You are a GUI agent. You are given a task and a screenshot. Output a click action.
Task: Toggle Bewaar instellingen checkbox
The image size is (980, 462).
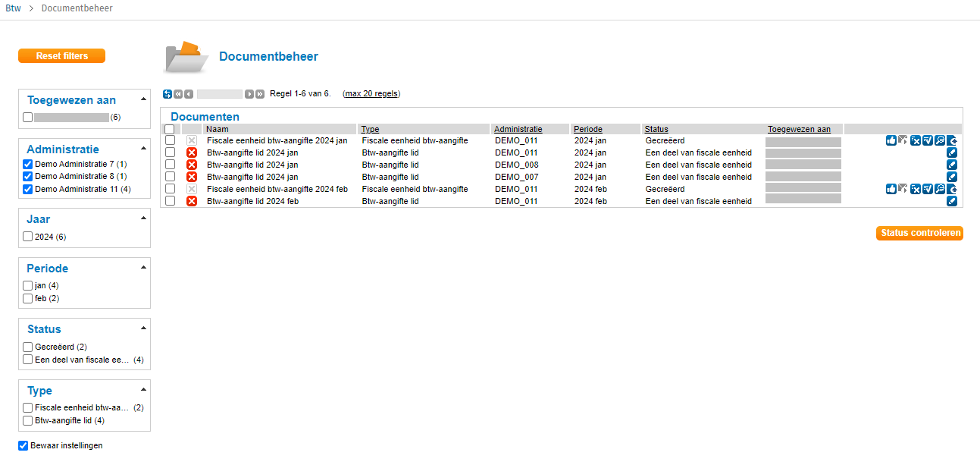23,446
